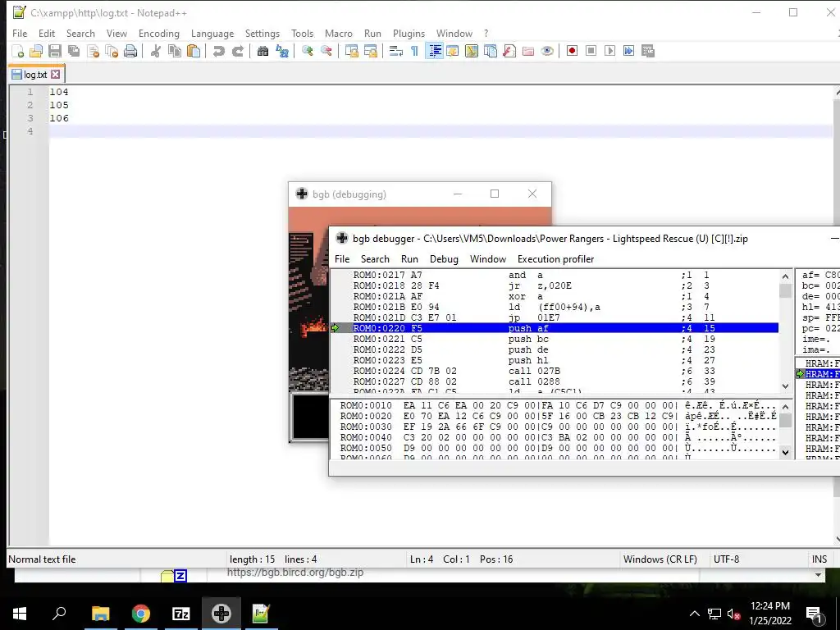The height and width of the screenshot is (630, 840).
Task: Open Find with binoculars icon
Action: coord(262,51)
